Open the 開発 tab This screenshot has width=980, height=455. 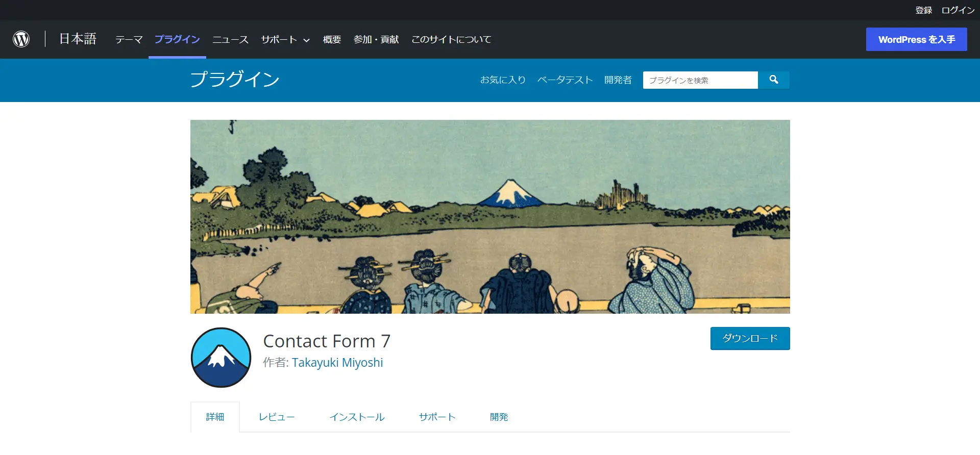pos(499,417)
